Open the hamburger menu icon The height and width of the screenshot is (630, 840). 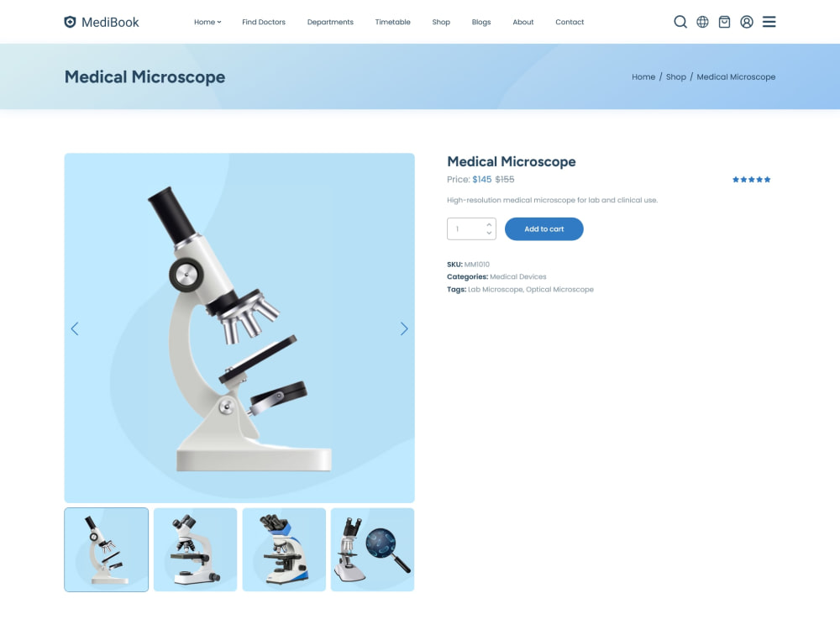pyautogui.click(x=769, y=22)
